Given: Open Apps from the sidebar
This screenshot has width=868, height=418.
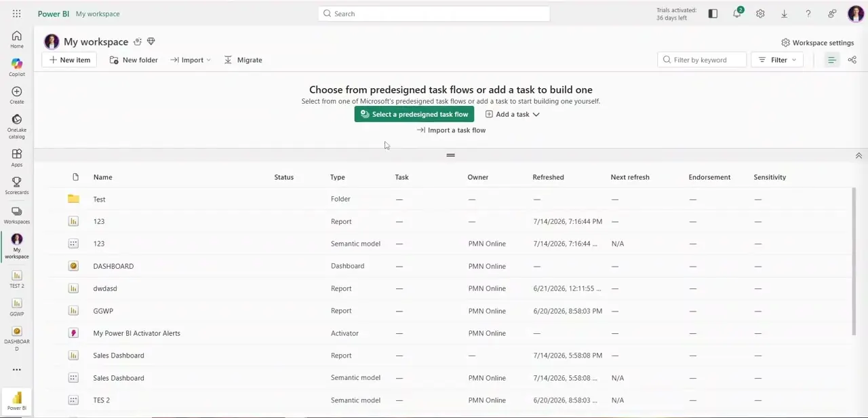Looking at the screenshot, I should [x=17, y=157].
